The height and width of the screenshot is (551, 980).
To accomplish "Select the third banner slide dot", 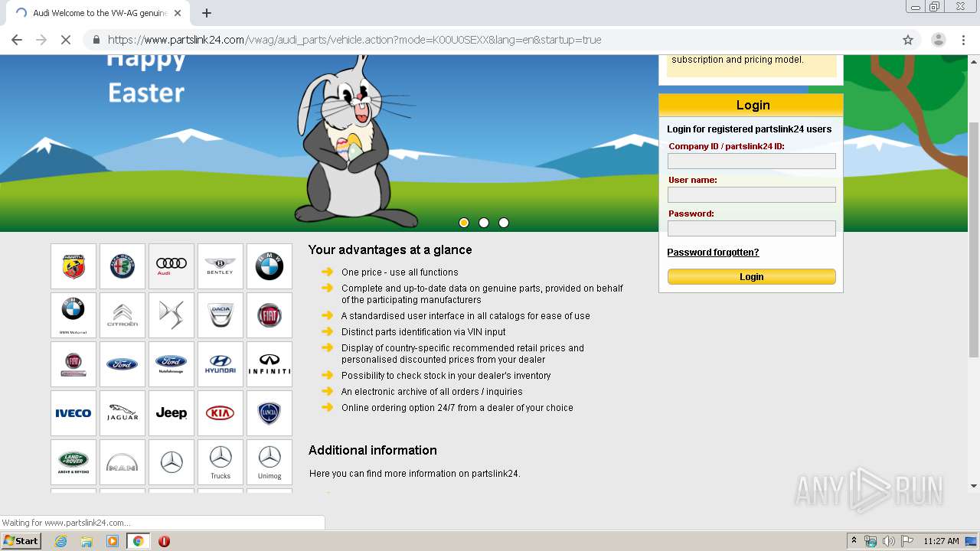I will click(504, 223).
